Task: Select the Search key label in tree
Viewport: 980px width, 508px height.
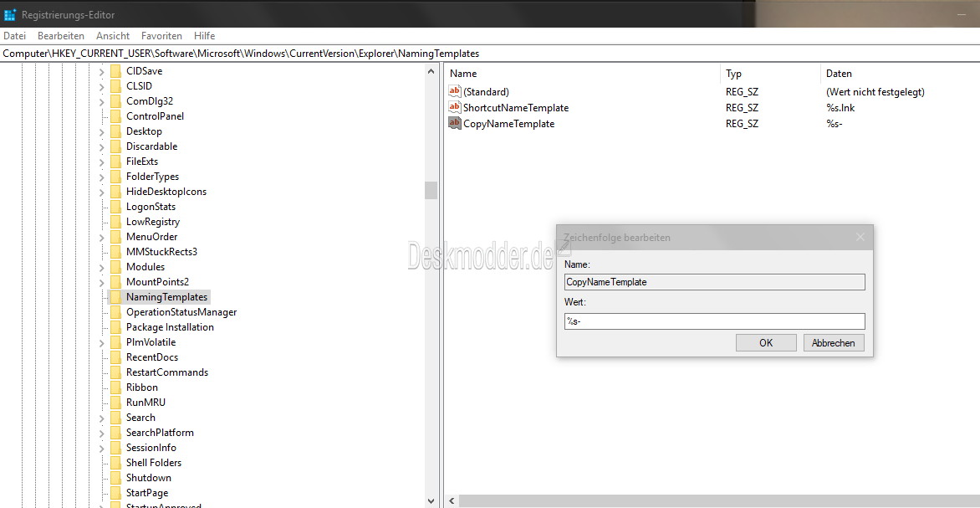Action: point(140,418)
